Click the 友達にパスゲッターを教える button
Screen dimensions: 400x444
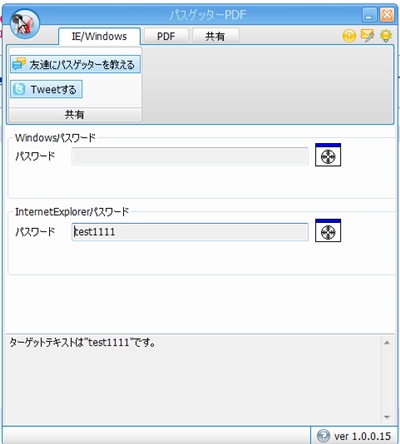pos(75,64)
